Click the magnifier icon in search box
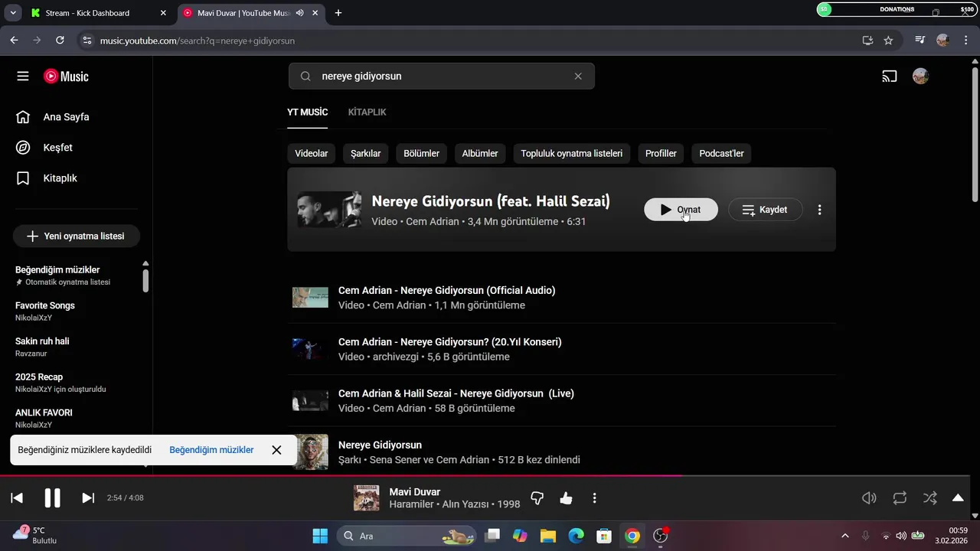 point(305,77)
